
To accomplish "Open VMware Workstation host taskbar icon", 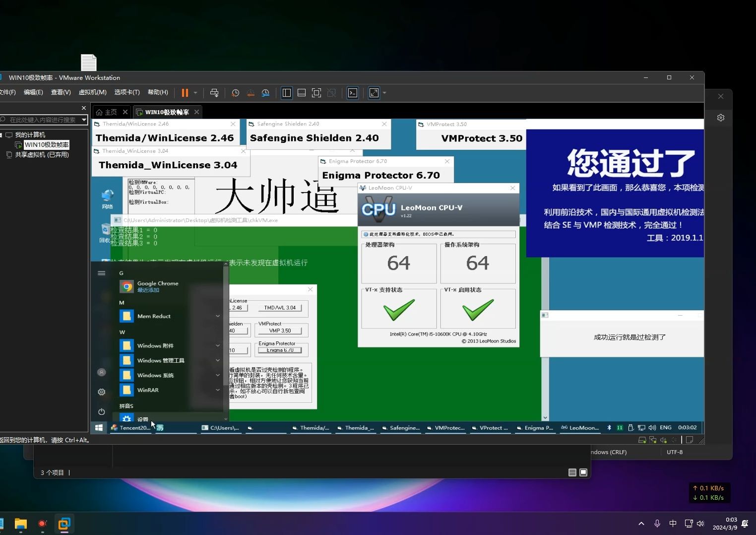I will 64,524.
